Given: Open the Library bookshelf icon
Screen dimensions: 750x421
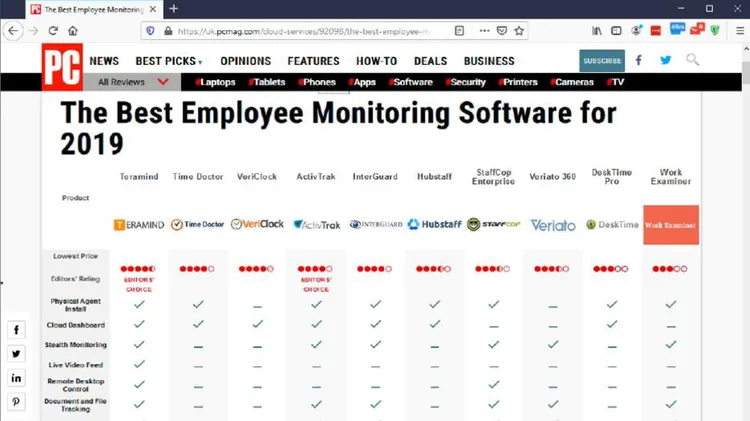Looking at the screenshot, I should 597,31.
